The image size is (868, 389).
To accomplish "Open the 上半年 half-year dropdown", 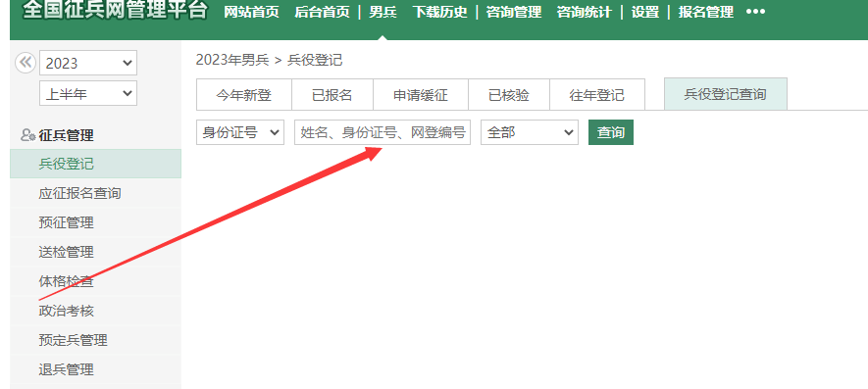I will [88, 93].
